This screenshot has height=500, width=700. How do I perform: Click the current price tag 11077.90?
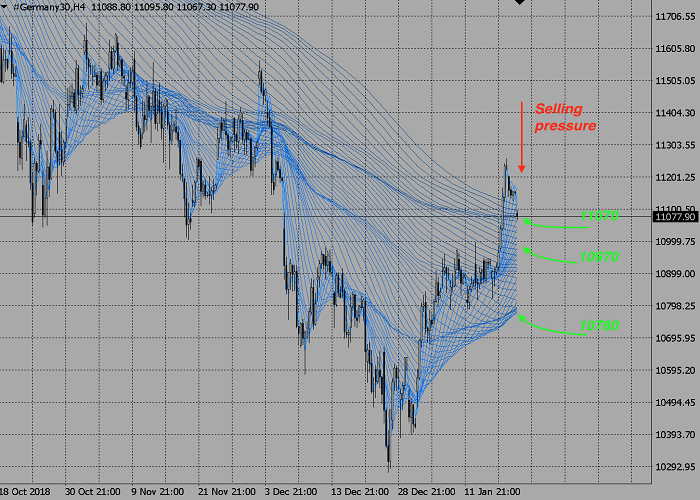pyautogui.click(x=675, y=217)
